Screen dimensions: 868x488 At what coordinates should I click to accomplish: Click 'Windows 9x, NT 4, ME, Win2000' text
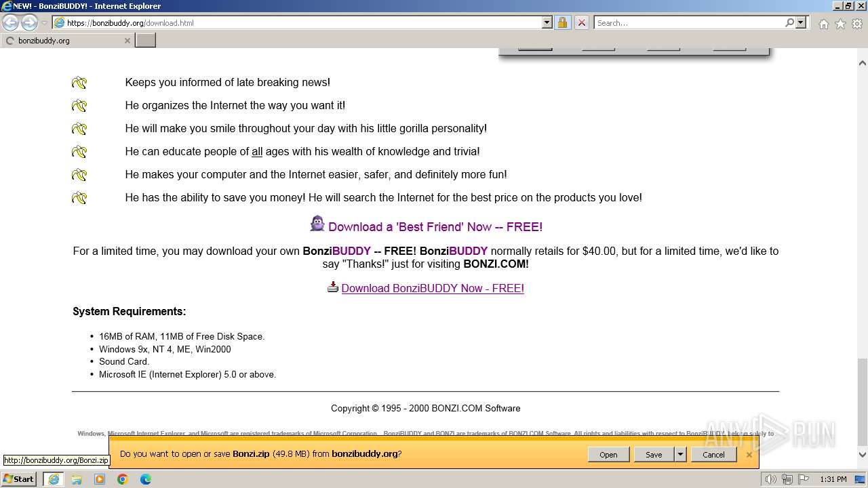[x=165, y=349]
